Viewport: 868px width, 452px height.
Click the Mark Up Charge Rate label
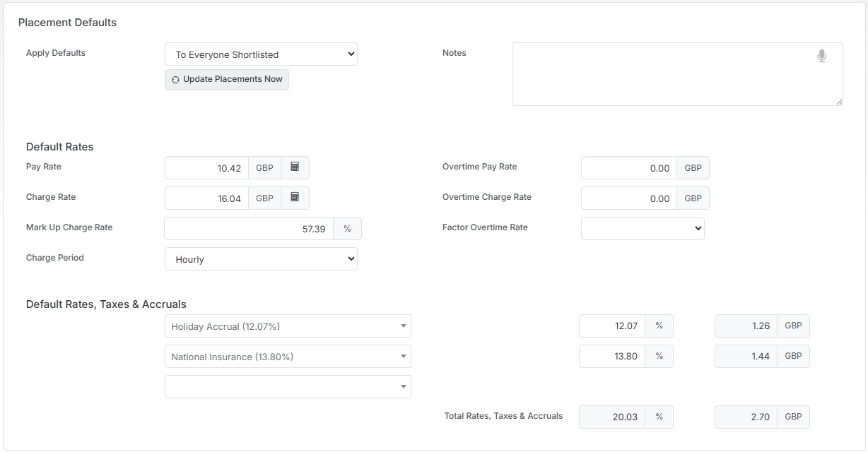(x=69, y=227)
